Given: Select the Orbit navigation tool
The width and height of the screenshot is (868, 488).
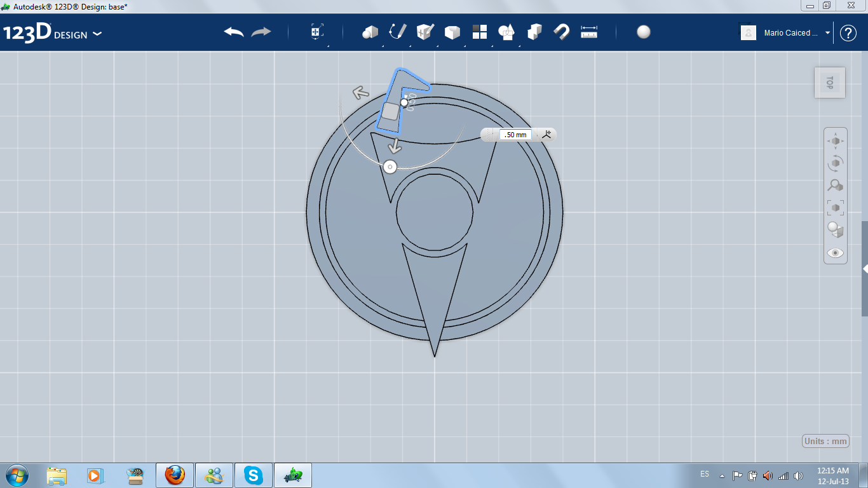Looking at the screenshot, I should pos(835,163).
